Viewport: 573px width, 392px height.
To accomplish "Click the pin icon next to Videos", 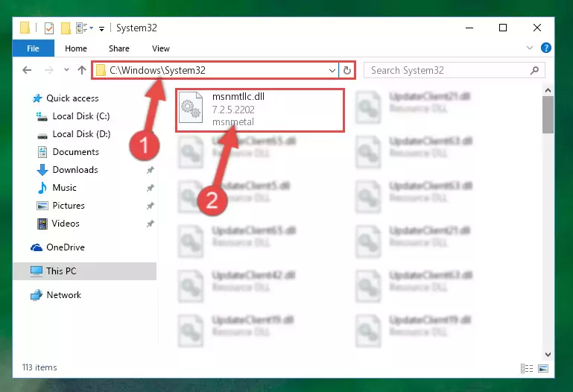I will (x=150, y=224).
